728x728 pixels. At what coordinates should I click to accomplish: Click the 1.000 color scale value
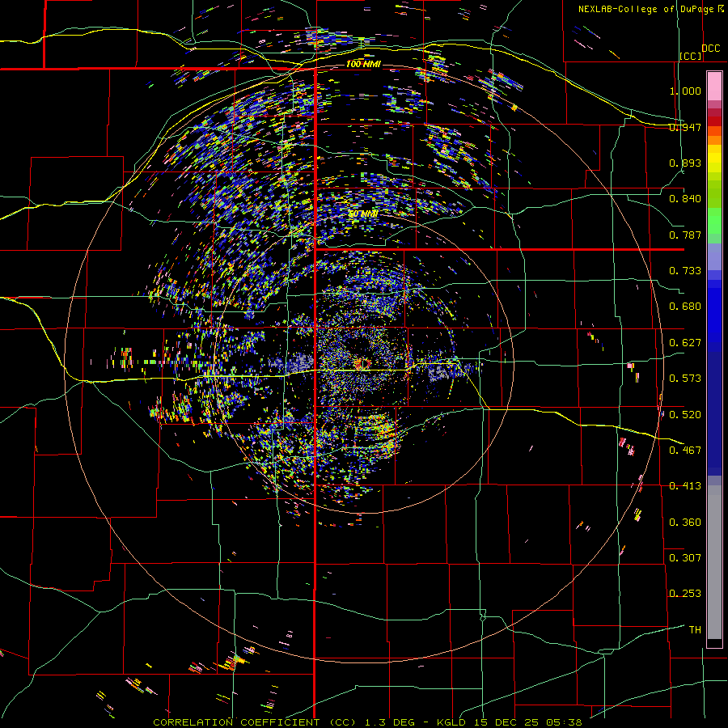[x=685, y=91]
